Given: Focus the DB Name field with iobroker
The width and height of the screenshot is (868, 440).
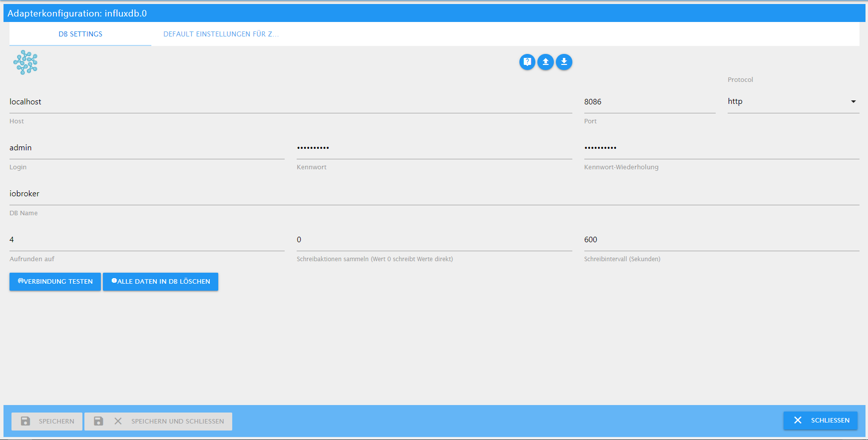Looking at the screenshot, I should pos(434,194).
